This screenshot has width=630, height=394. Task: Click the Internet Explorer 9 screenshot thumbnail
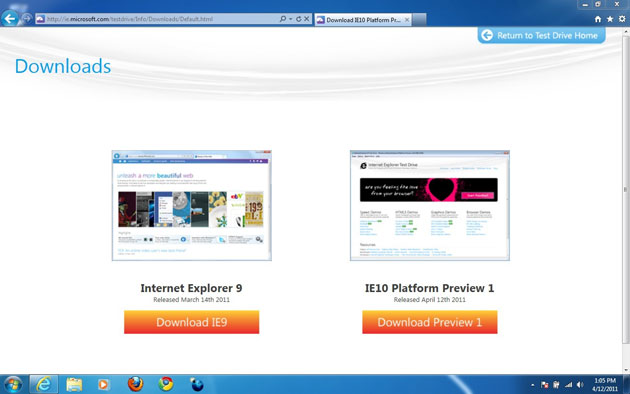click(192, 206)
